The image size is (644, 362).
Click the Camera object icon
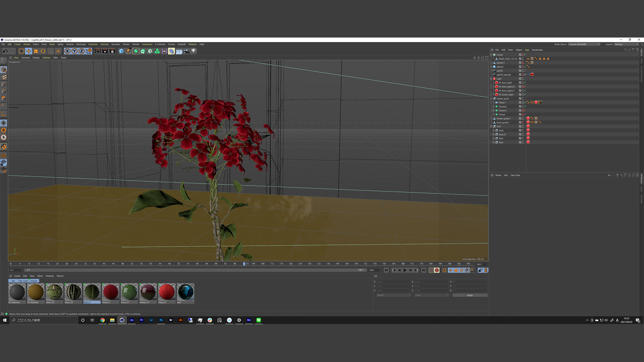[186, 51]
